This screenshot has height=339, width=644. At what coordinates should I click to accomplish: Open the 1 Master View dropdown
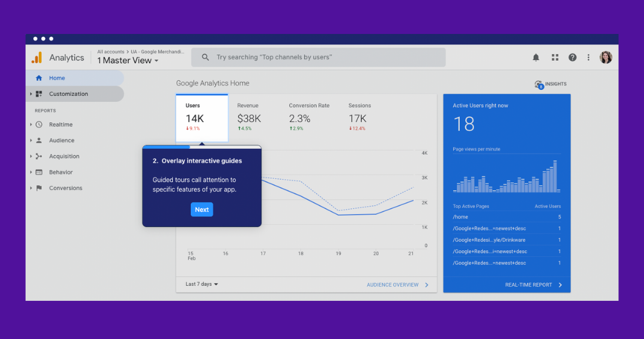pyautogui.click(x=128, y=60)
